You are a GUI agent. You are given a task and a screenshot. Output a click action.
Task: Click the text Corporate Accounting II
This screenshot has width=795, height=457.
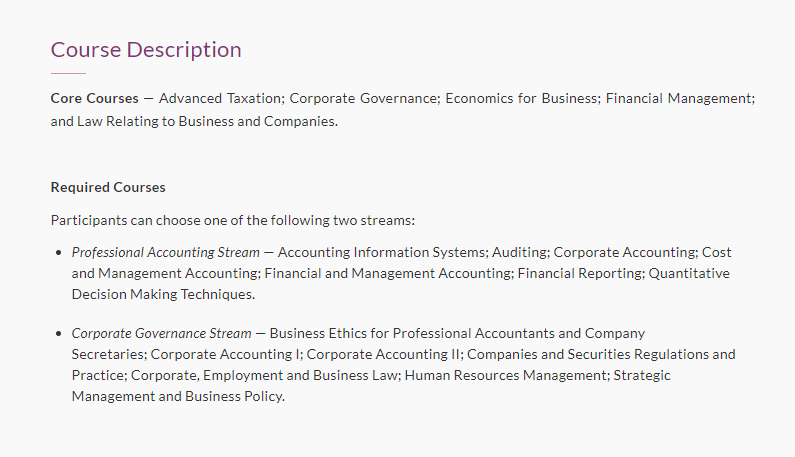coord(383,355)
